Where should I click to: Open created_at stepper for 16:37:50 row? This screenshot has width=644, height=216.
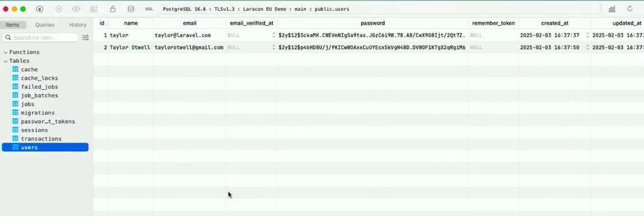[588, 48]
